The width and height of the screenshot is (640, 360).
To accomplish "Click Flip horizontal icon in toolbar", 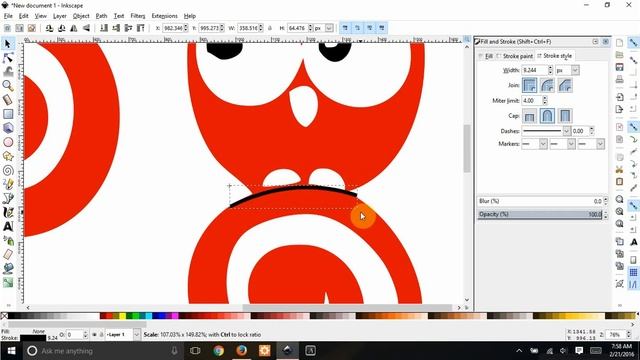I will tap(74, 28).
